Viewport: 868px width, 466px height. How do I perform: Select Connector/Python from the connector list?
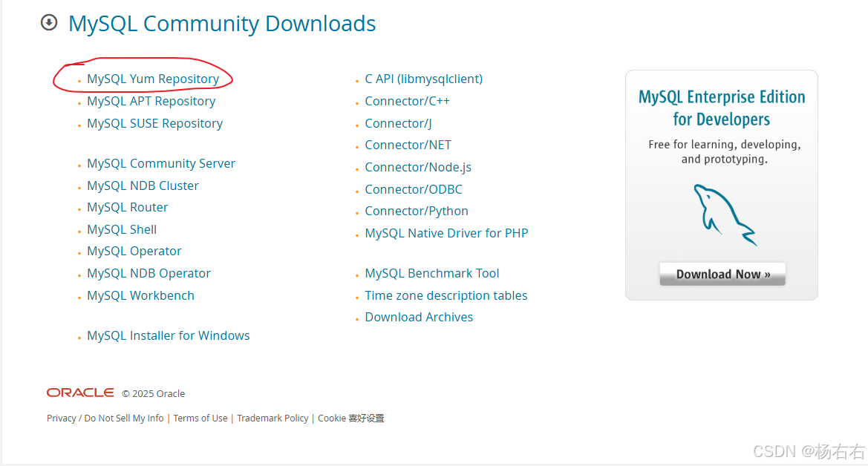[x=417, y=211]
